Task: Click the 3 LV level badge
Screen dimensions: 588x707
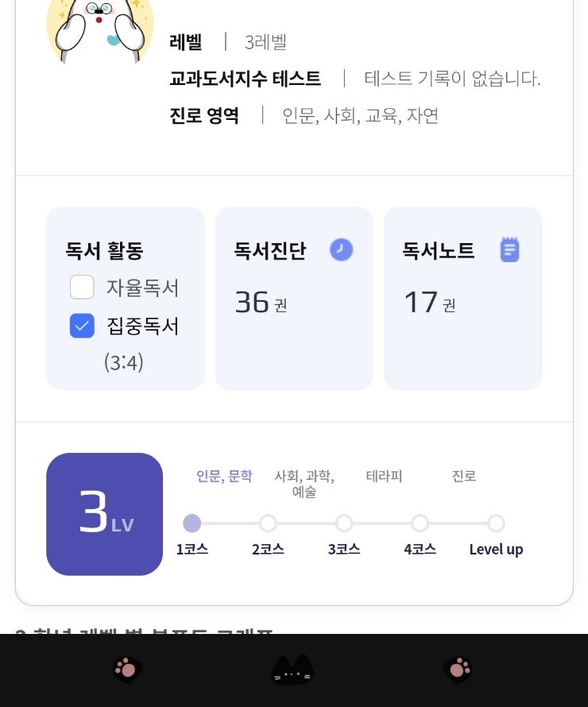Action: [104, 514]
